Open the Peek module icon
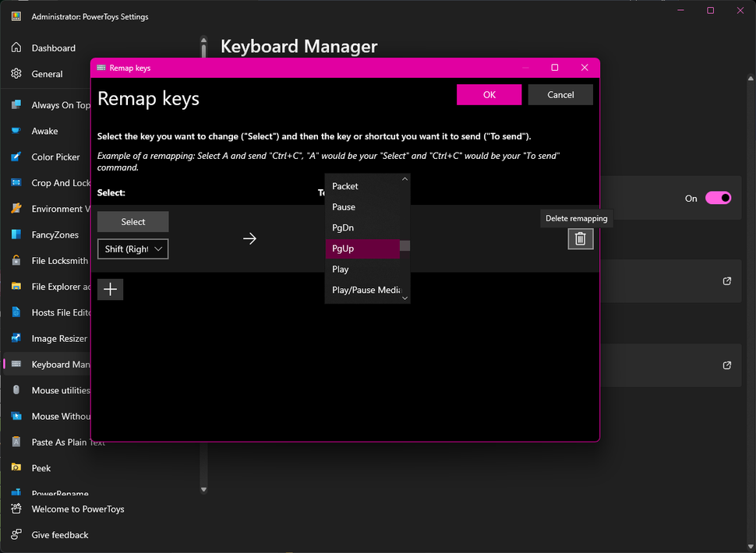 click(x=16, y=468)
